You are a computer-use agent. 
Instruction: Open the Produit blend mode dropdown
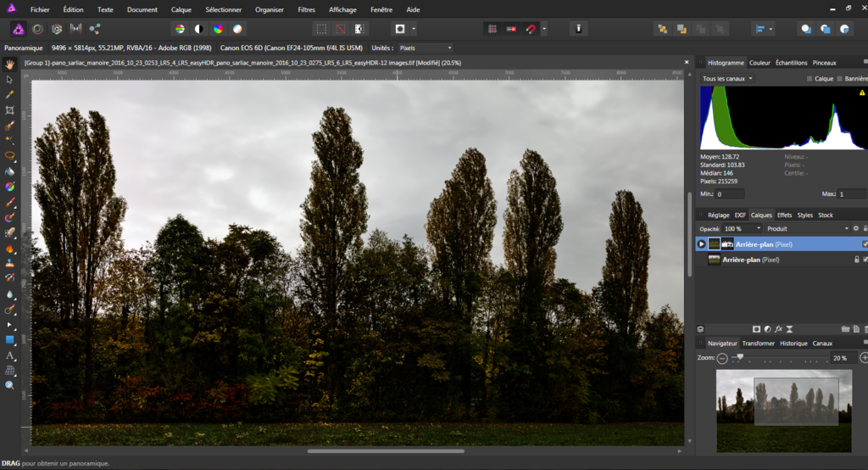[807, 228]
